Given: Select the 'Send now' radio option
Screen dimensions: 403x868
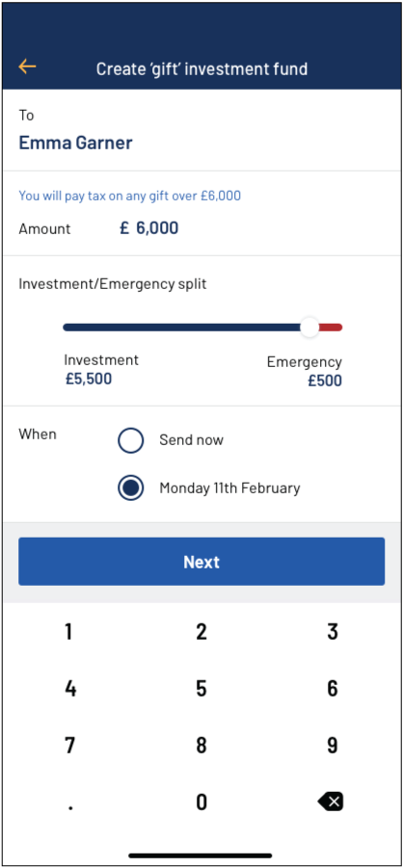Looking at the screenshot, I should (131, 440).
